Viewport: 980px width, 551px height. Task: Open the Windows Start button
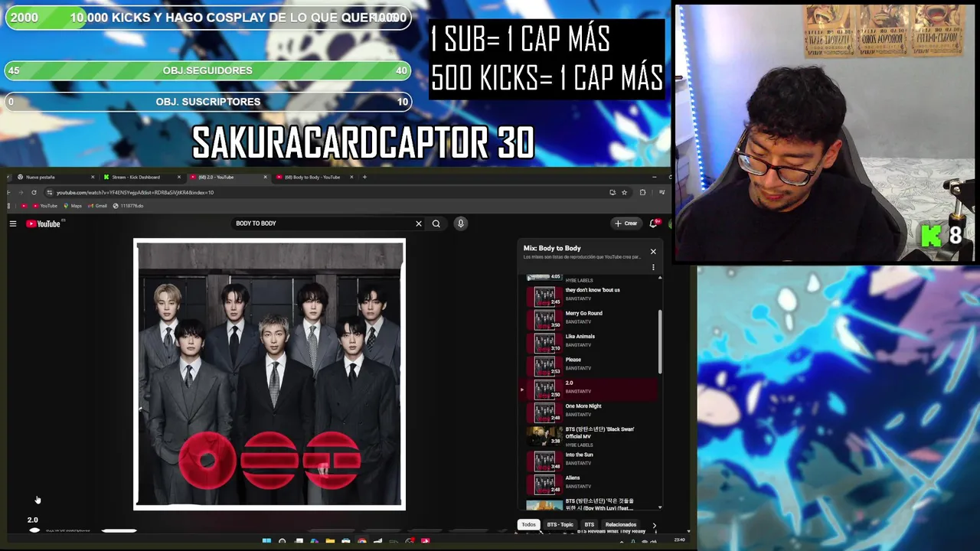(266, 541)
